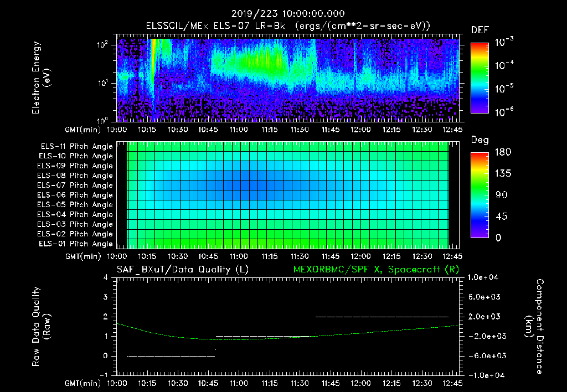
Task: Click SAF_BXuT/Data Quality (L) legend
Action: [x=183, y=270]
